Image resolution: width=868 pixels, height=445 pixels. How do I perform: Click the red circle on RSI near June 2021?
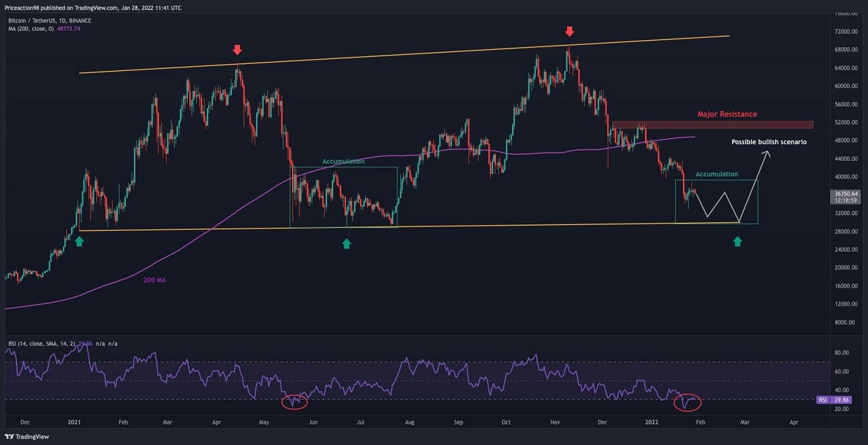pyautogui.click(x=294, y=402)
